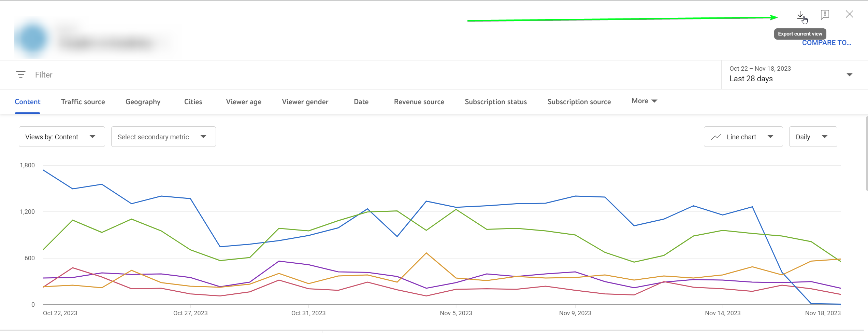
Task: Click the Export current view download icon
Action: tap(800, 15)
